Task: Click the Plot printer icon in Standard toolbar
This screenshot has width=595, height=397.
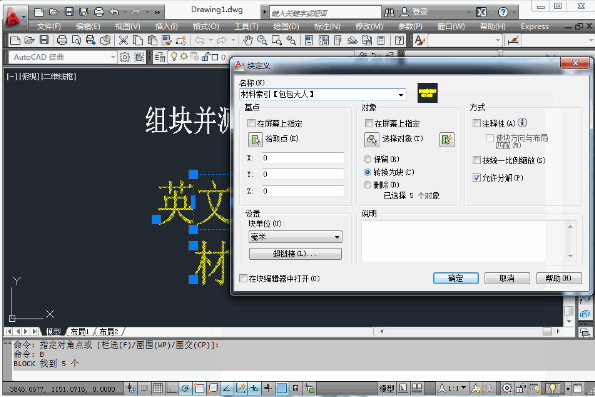Action: (62, 40)
